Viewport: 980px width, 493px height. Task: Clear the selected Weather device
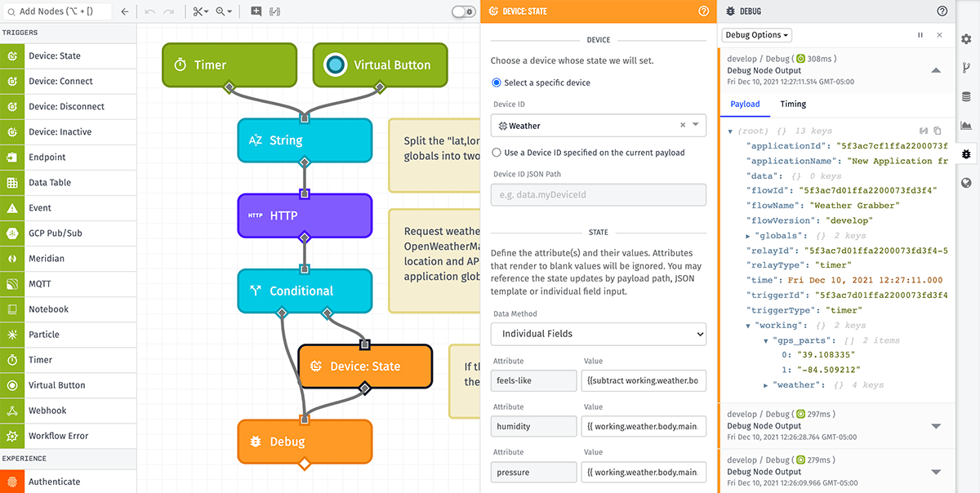pyautogui.click(x=683, y=126)
